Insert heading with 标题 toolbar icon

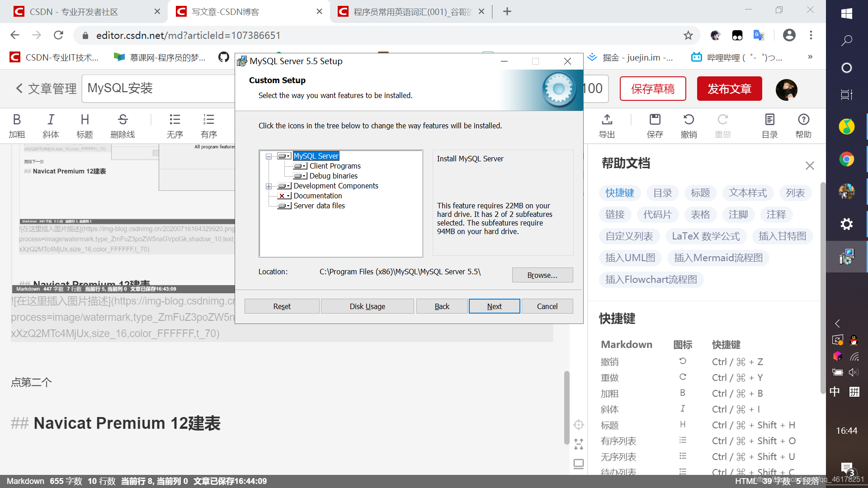pos(85,126)
